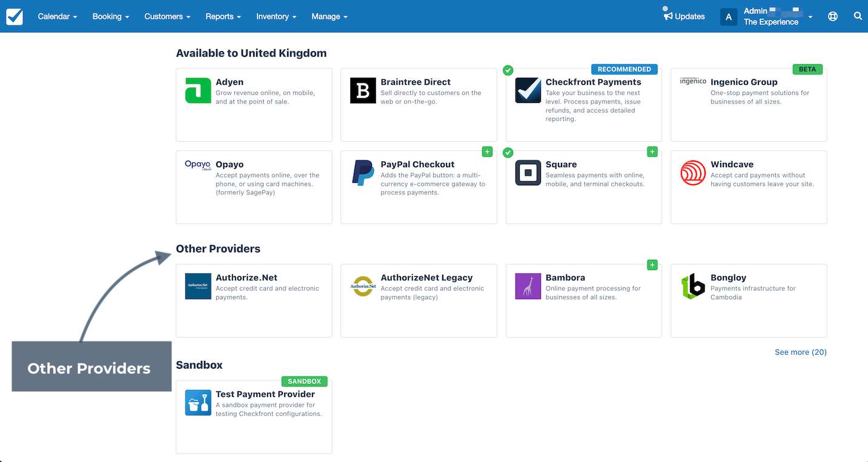Screen dimensions: 868x462
Task: Click the Braintree Direct B logo
Action: [363, 90]
